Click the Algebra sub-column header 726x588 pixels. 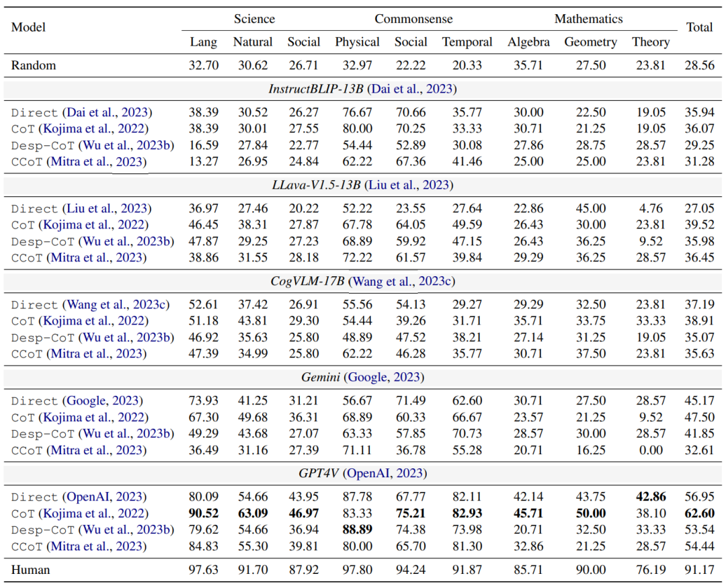tap(528, 42)
